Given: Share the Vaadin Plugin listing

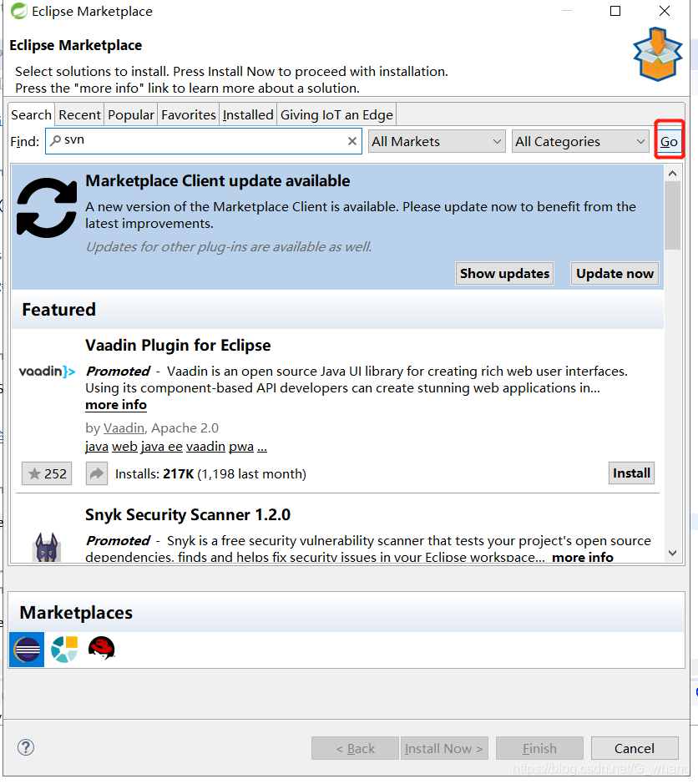Looking at the screenshot, I should (97, 473).
